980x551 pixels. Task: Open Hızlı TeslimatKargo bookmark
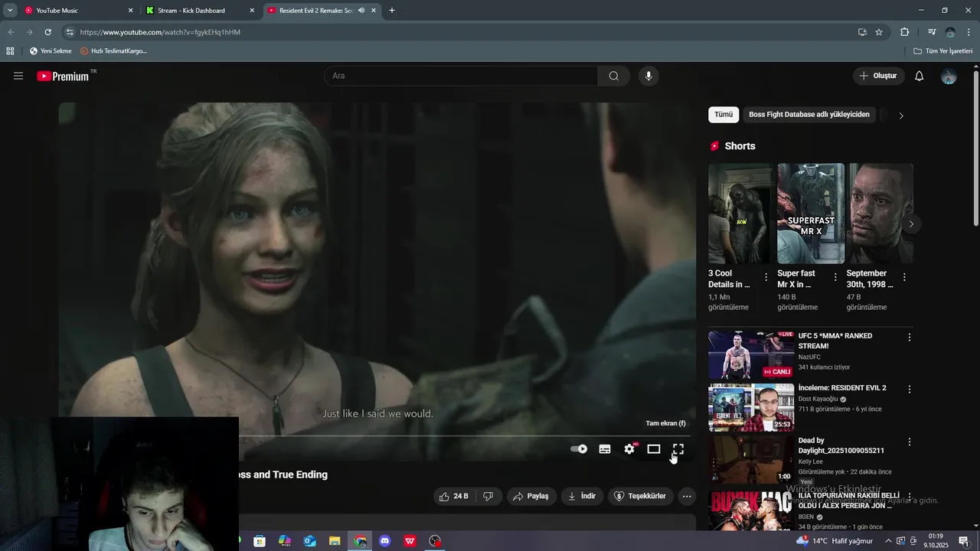113,51
